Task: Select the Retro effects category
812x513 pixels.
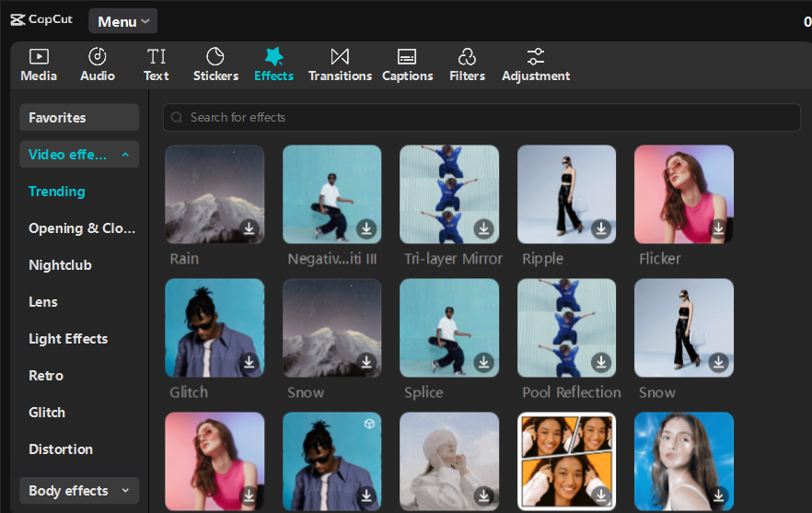Action: [x=46, y=376]
